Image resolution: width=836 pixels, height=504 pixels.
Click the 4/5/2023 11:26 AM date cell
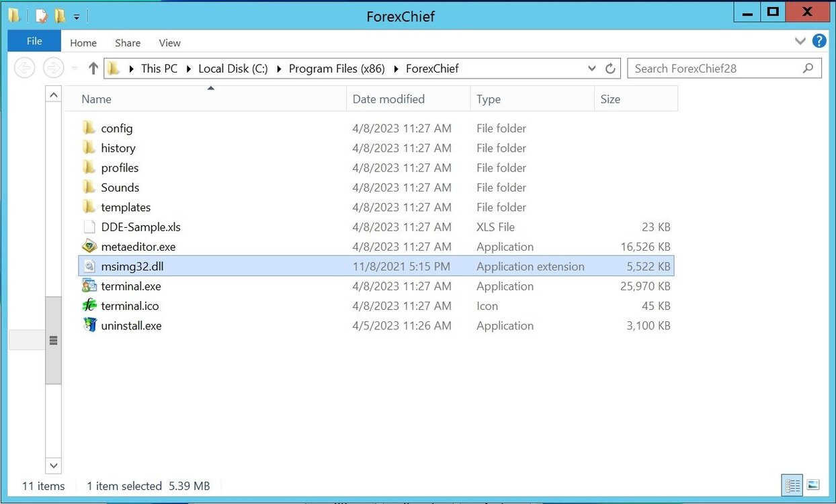402,326
